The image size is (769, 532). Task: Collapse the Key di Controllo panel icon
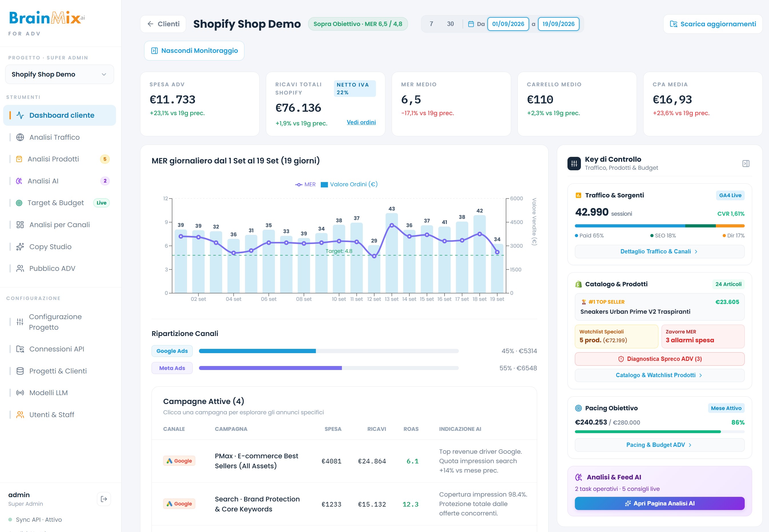point(746,163)
